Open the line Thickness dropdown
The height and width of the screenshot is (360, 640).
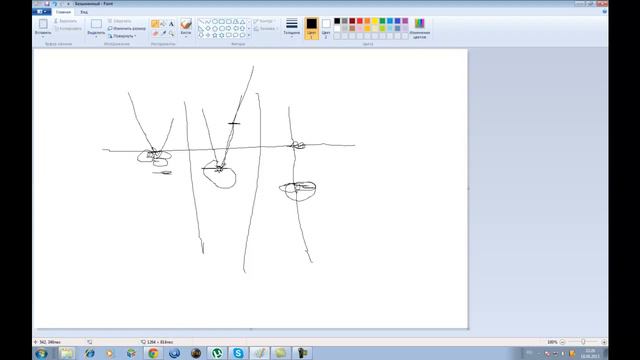[291, 28]
